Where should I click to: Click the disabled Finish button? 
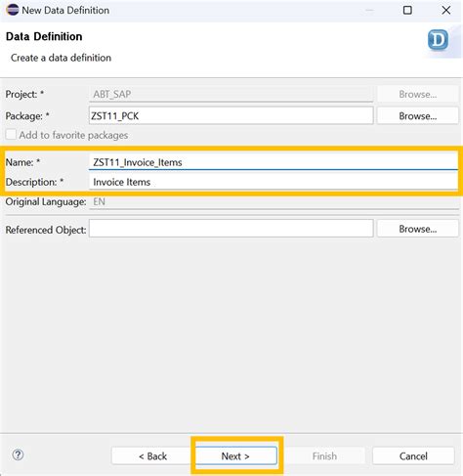pyautogui.click(x=324, y=455)
